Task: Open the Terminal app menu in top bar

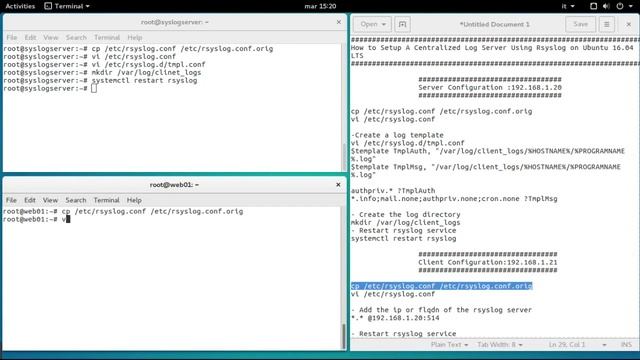Action: 67,6
